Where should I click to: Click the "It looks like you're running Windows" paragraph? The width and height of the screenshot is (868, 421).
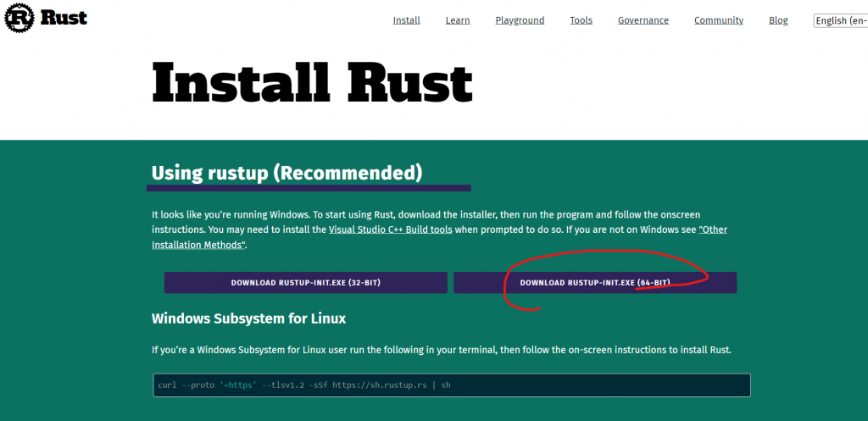coord(440,230)
